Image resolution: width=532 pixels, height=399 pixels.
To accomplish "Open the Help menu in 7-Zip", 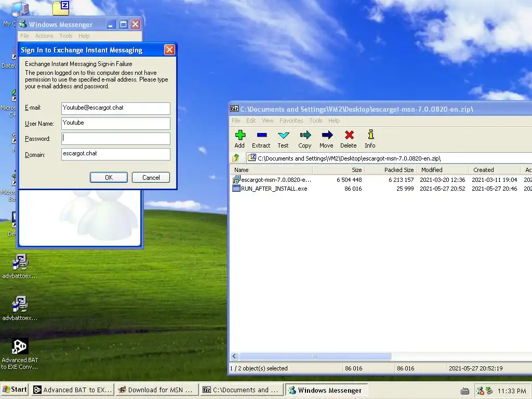I will tap(334, 121).
